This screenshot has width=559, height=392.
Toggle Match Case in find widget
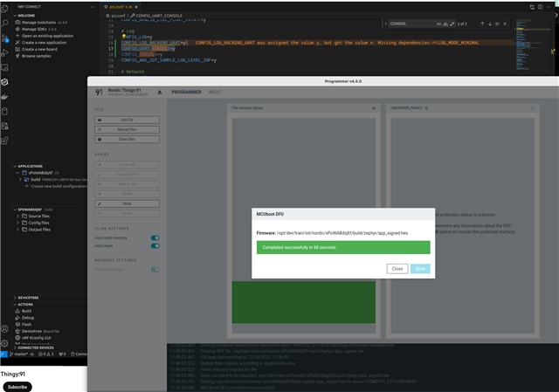tap(438, 24)
